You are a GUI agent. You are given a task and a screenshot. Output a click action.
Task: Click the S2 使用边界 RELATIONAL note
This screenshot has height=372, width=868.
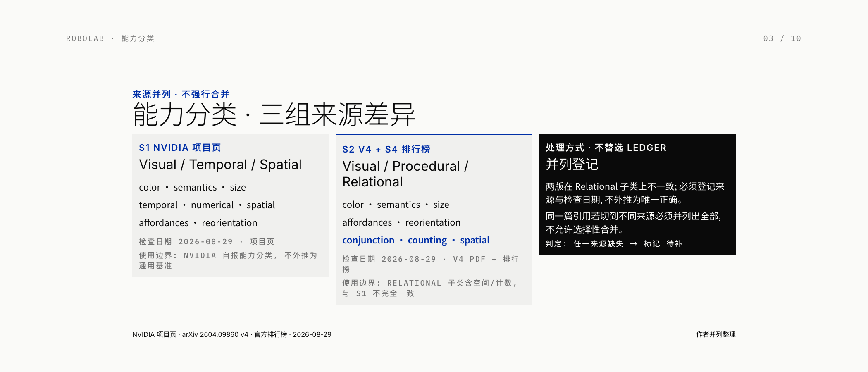pos(429,288)
